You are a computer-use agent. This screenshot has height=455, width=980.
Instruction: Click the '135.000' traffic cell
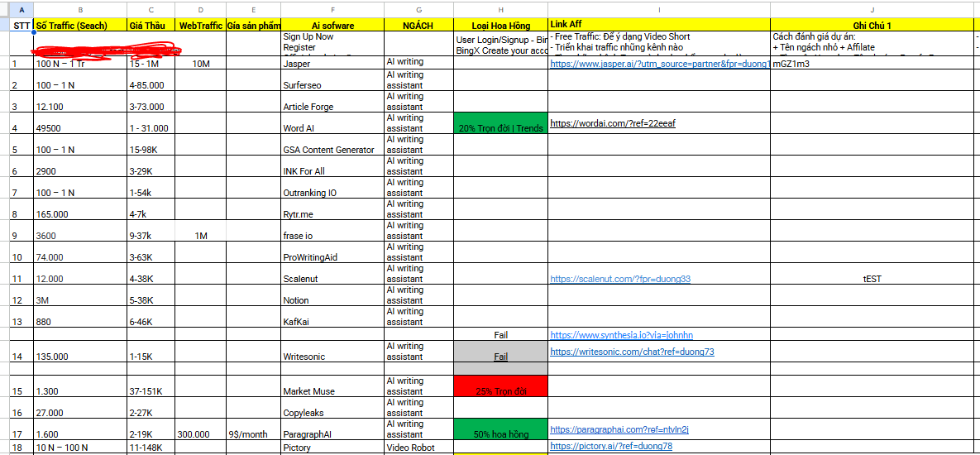(x=80, y=352)
